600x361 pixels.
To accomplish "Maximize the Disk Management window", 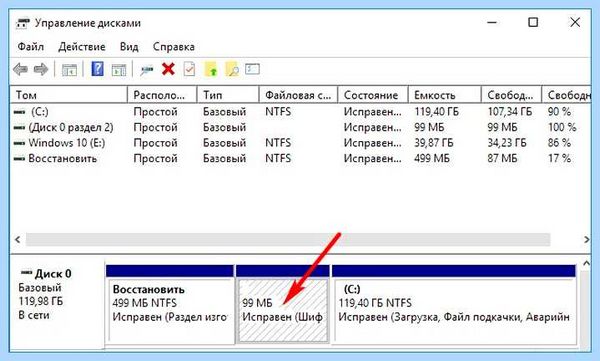I will point(533,22).
